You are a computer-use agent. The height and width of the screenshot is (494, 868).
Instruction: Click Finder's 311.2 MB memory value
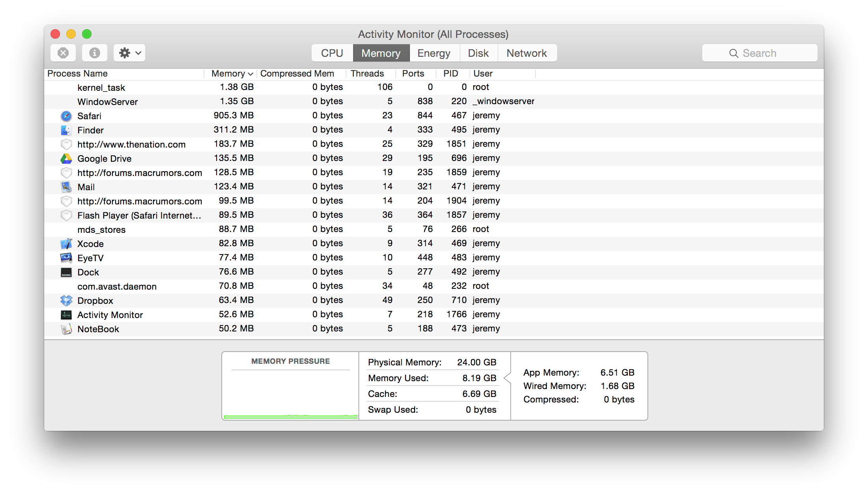tap(234, 129)
